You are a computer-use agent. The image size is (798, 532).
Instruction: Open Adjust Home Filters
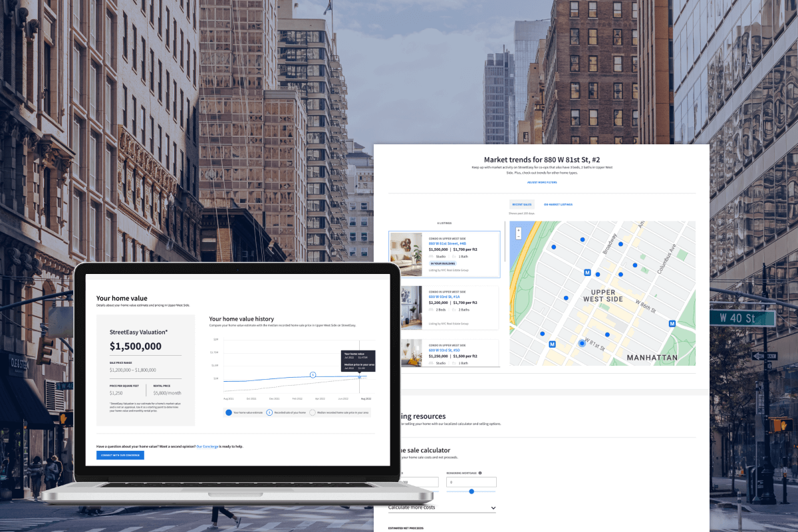click(543, 182)
